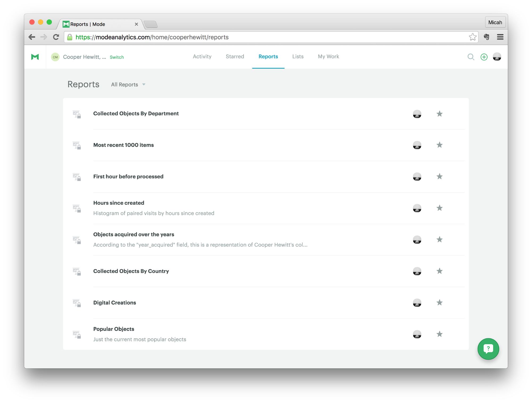Click private report icon for First hour before processed
Viewport: 532px width, 403px height.
click(x=77, y=177)
